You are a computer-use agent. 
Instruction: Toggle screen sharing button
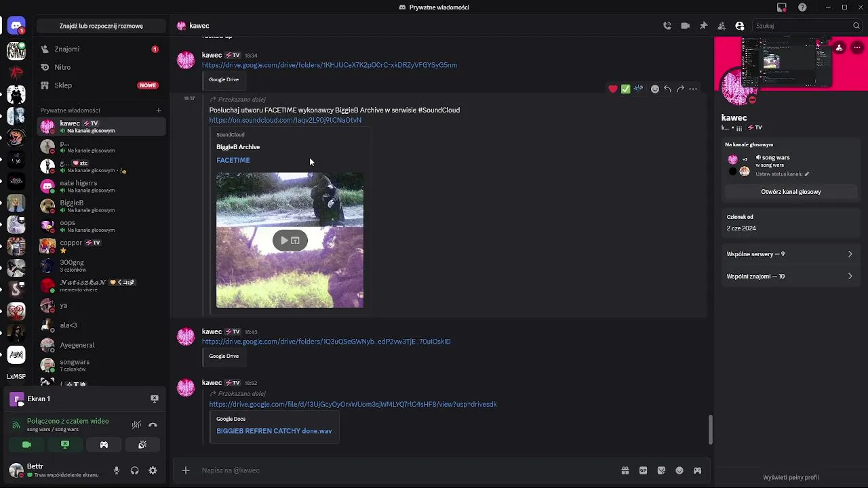click(65, 445)
